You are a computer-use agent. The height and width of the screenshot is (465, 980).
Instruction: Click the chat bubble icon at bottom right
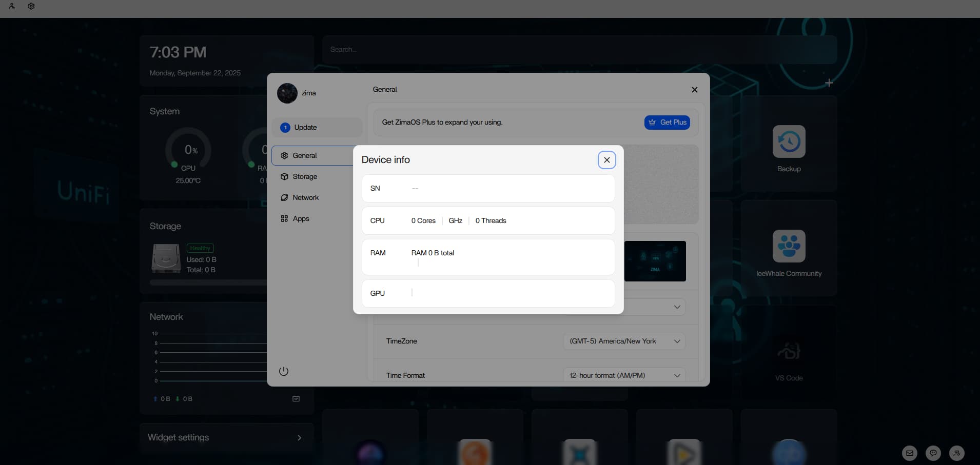click(x=933, y=453)
